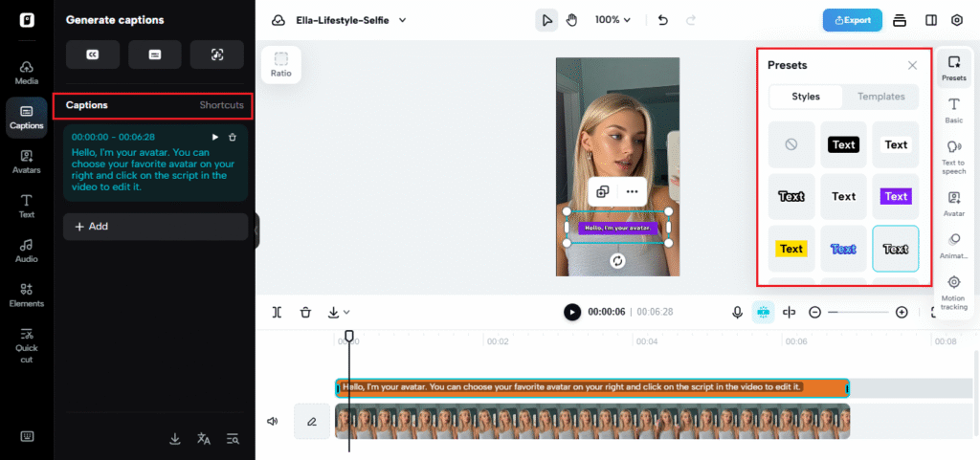Image resolution: width=980 pixels, height=460 pixels.
Task: Mute the video track audio
Action: click(273, 421)
